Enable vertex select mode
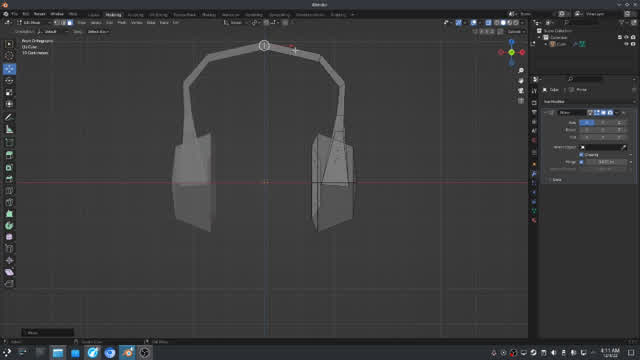Image resolution: width=640 pixels, height=360 pixels. click(x=57, y=23)
